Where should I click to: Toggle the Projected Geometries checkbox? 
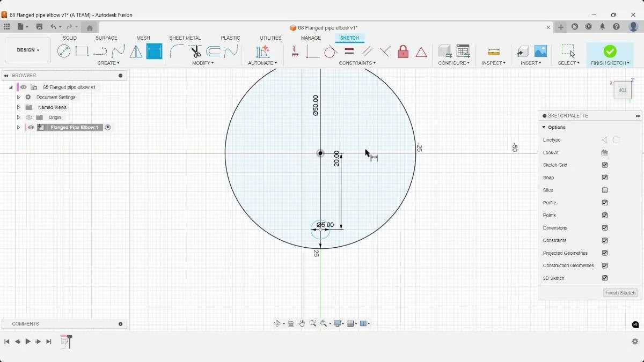pos(605,253)
